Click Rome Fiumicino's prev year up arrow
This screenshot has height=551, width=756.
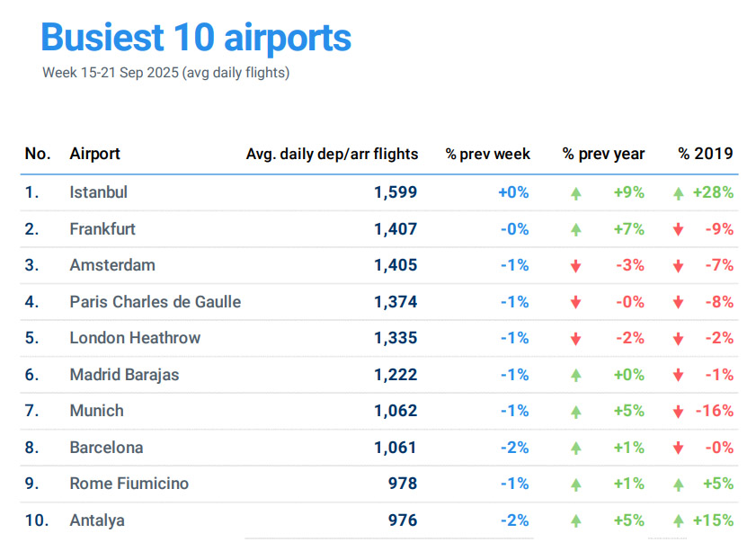click(x=576, y=484)
